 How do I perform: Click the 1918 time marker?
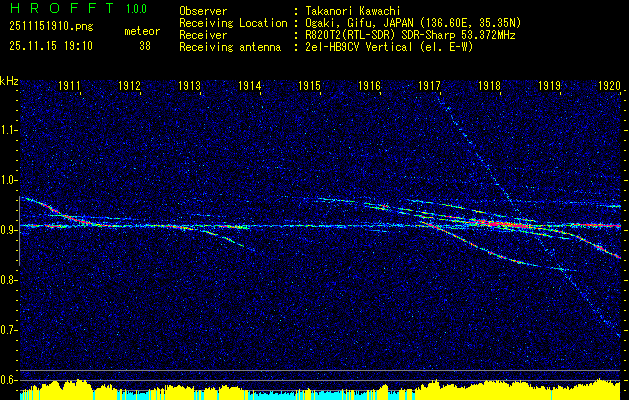coord(489,86)
